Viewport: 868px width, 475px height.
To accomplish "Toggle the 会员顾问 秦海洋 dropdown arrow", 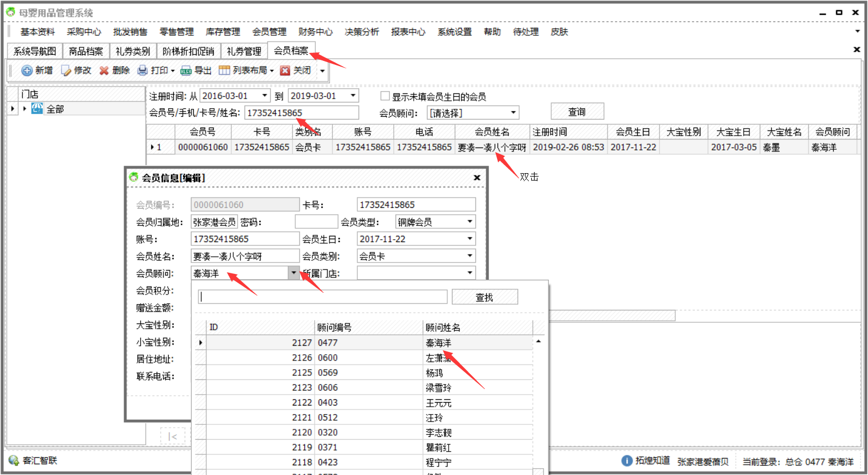I will (x=294, y=273).
